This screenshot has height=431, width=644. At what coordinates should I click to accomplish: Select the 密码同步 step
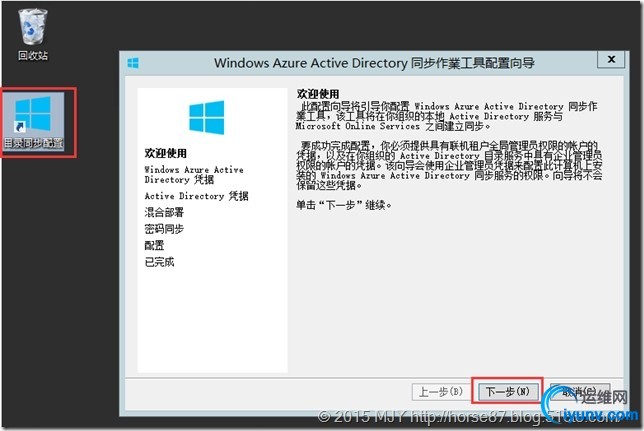pyautogui.click(x=164, y=229)
